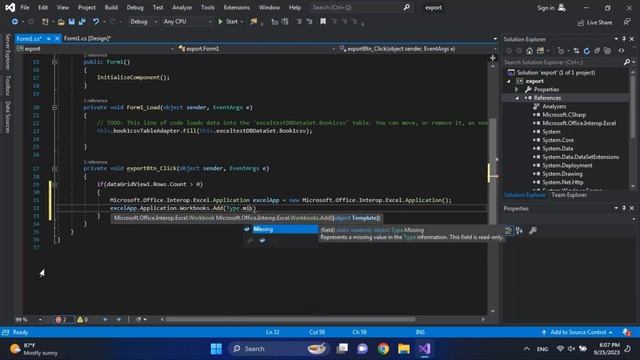Click the Save All toolbar icon
Image resolution: width=640 pixels, height=360 pixels.
click(x=82, y=22)
